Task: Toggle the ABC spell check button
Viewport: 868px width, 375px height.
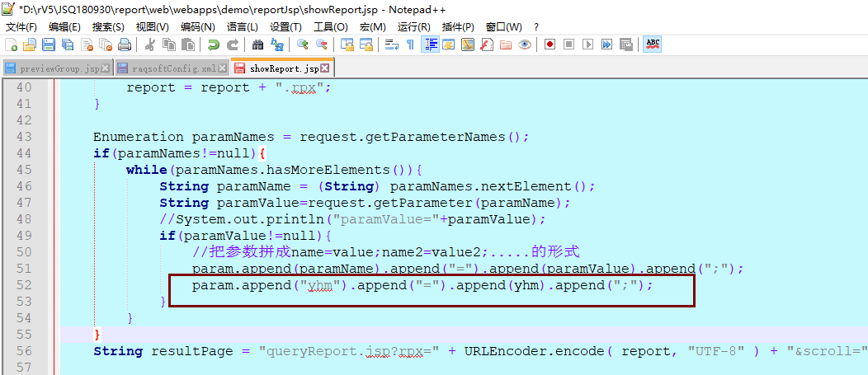Action: click(652, 44)
